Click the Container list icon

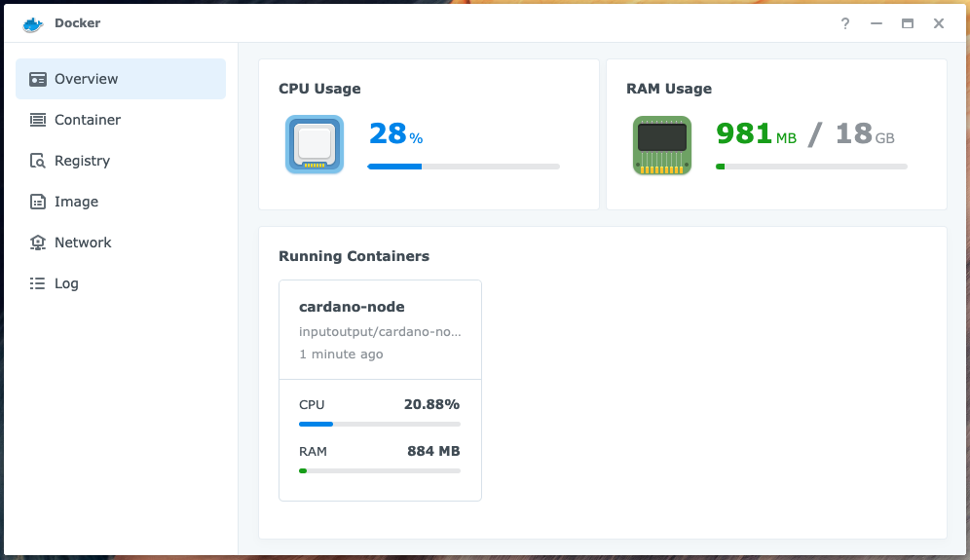tap(38, 120)
